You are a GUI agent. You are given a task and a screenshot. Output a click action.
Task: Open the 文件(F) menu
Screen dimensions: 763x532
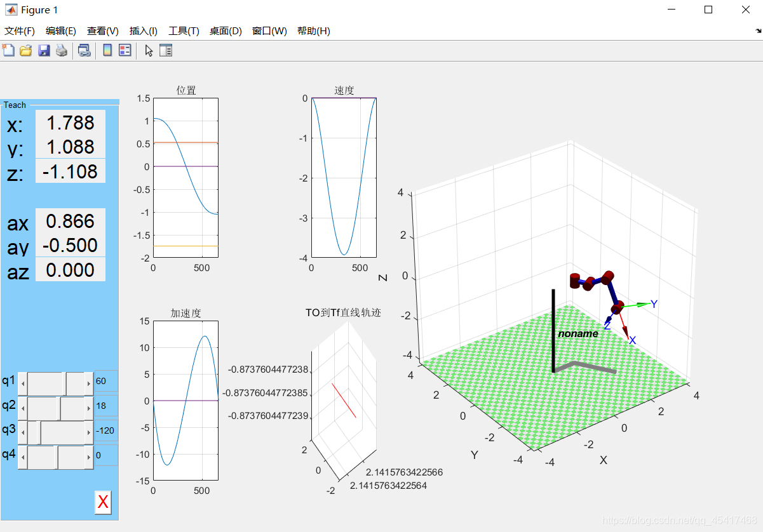(x=20, y=31)
